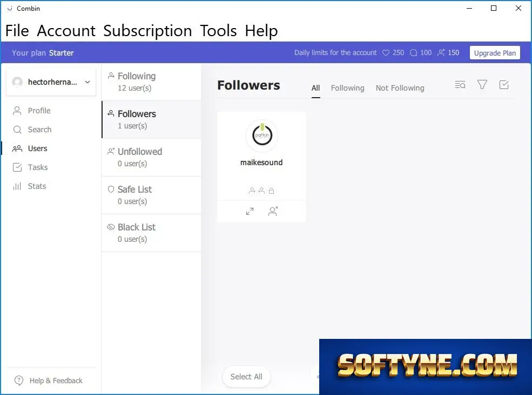Image resolution: width=532 pixels, height=395 pixels.
Task: Click the Upgrade Plan button
Action: [495, 53]
